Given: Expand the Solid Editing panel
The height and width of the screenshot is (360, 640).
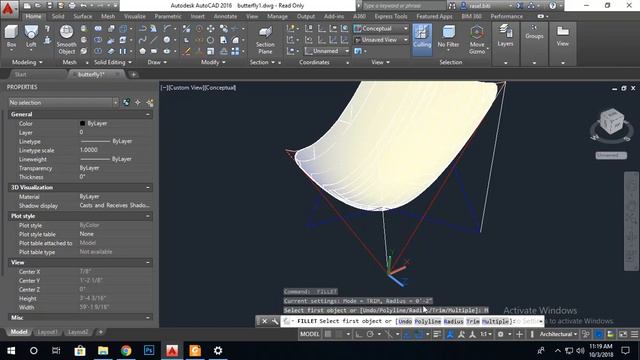Looking at the screenshot, I should point(113,62).
